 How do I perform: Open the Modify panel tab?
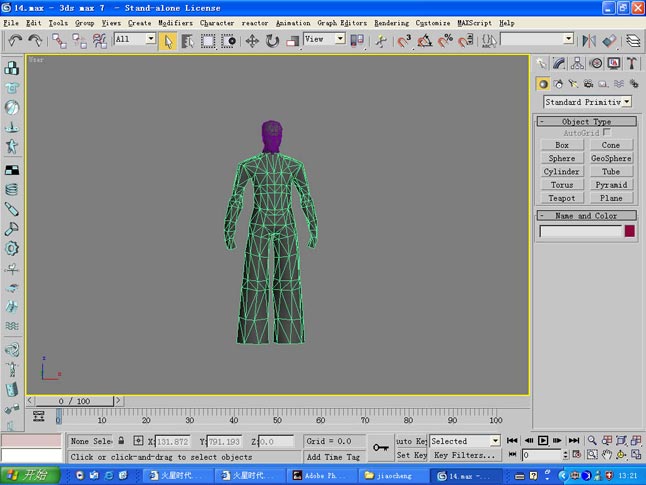pos(559,63)
